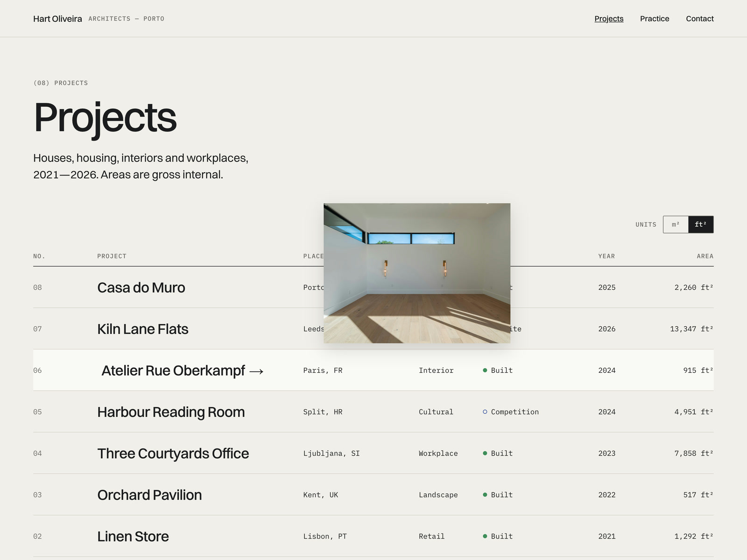Image resolution: width=747 pixels, height=560 pixels.
Task: Click the Lisbon, PT place cell
Action: tap(325, 537)
